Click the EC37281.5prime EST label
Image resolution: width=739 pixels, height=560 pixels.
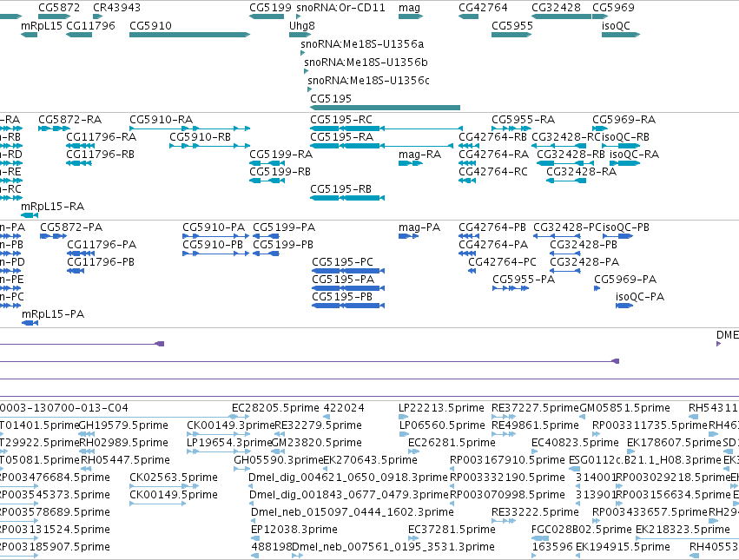(452, 530)
